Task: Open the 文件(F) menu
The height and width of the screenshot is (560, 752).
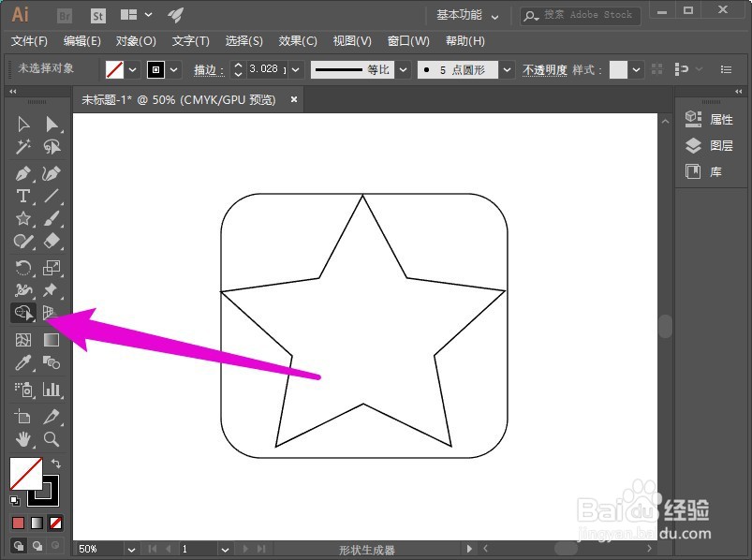Action: pos(29,41)
